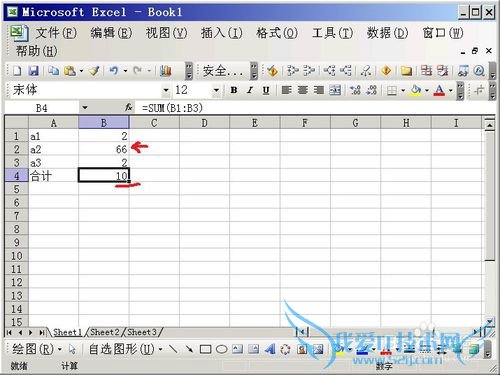500x375 pixels.
Task: Toggle Underline formatting
Action: point(266,90)
